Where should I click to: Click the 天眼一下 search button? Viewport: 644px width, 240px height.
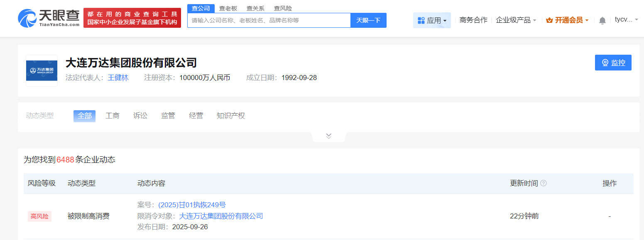368,20
